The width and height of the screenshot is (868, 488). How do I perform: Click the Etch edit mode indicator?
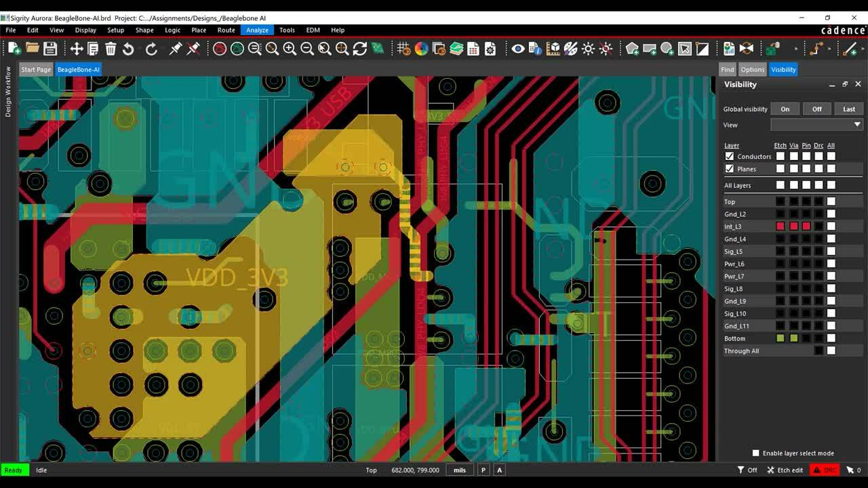click(785, 470)
